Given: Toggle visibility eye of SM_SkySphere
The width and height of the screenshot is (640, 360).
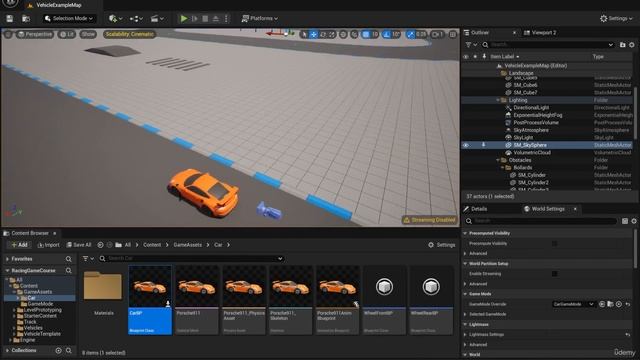Looking at the screenshot, I should pyautogui.click(x=466, y=145).
